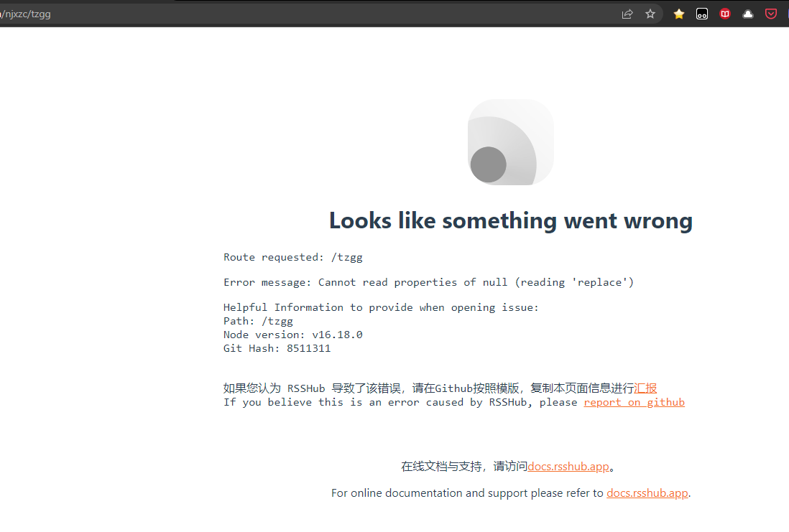Open the robot-face extension icon
Viewport: 789px width, 532px height.
pyautogui.click(x=701, y=13)
